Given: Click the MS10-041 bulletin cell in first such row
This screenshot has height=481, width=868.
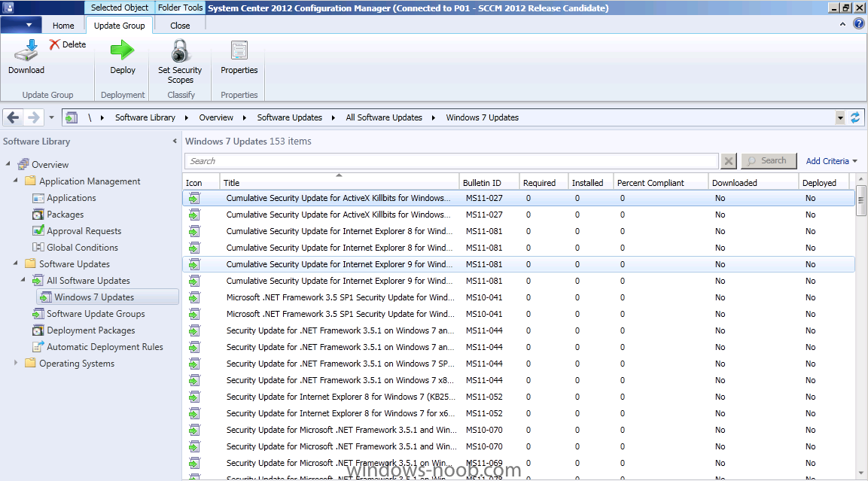Looking at the screenshot, I should click(x=484, y=297).
